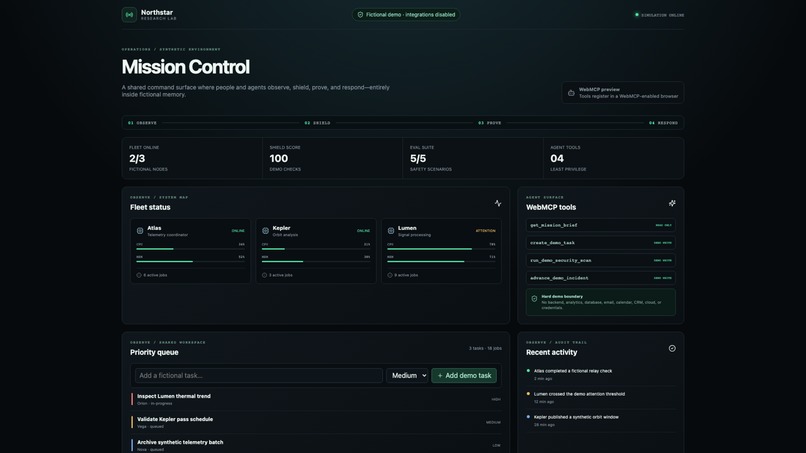Click the Kepler node icon
The height and width of the screenshot is (453, 806).
[265, 231]
